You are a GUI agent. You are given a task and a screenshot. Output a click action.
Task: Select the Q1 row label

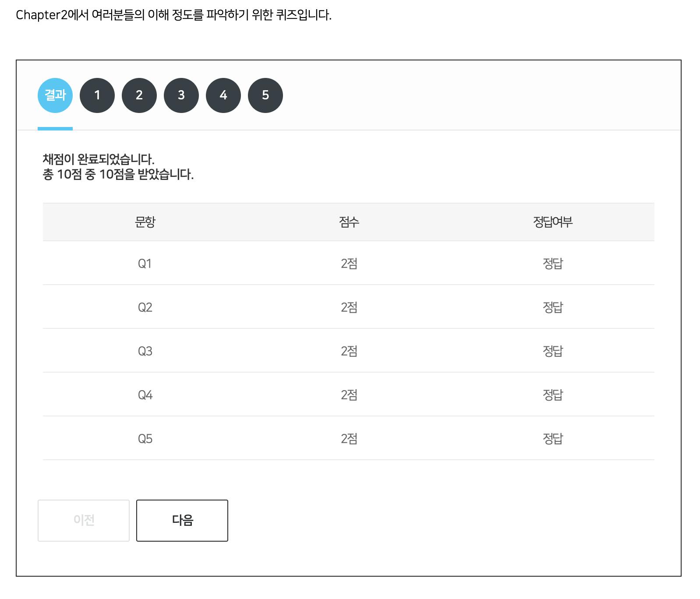(x=145, y=264)
